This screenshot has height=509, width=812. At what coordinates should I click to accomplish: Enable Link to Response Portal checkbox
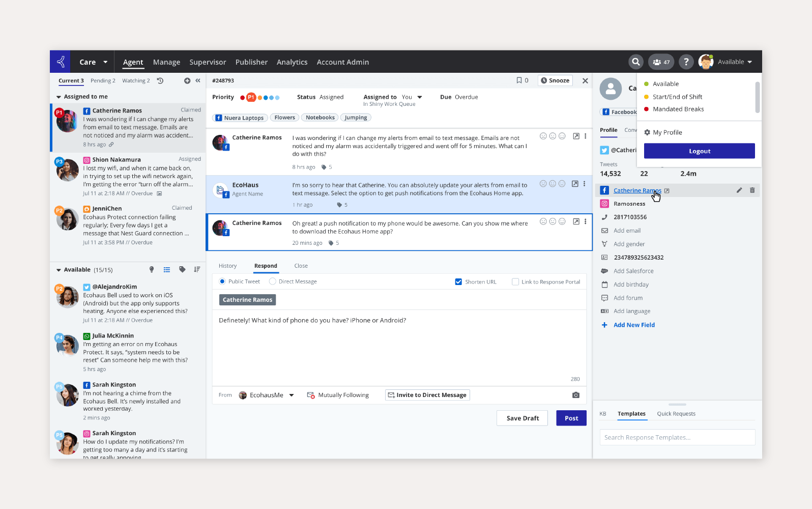tap(515, 282)
